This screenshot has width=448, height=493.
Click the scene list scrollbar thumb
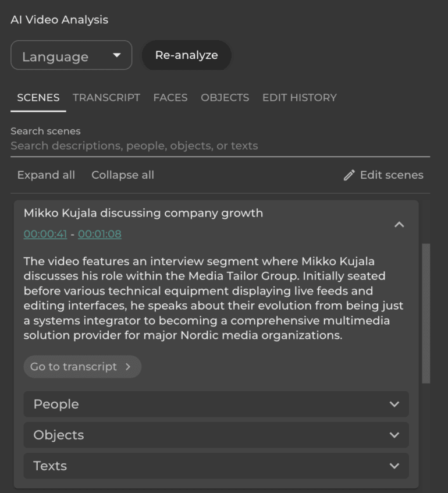tap(426, 313)
